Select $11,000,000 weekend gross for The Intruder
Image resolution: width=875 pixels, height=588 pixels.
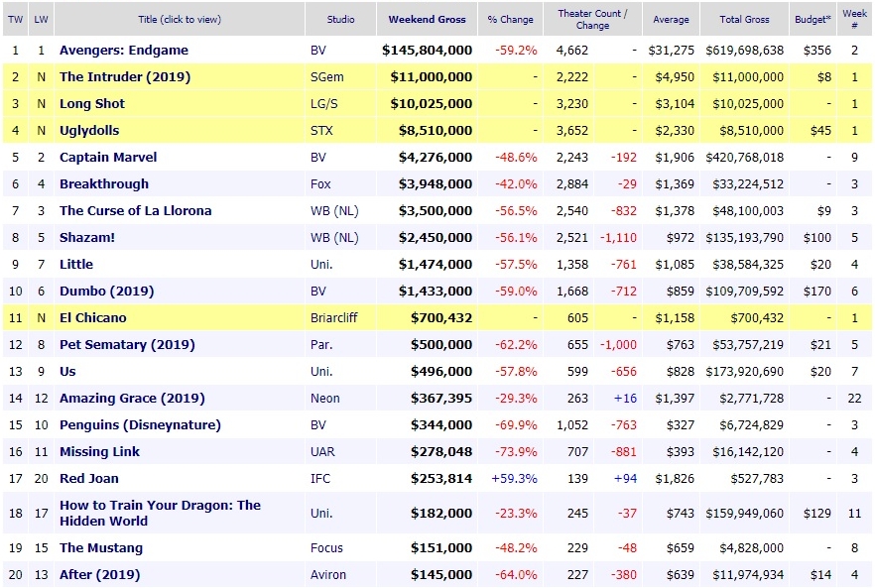[432, 77]
